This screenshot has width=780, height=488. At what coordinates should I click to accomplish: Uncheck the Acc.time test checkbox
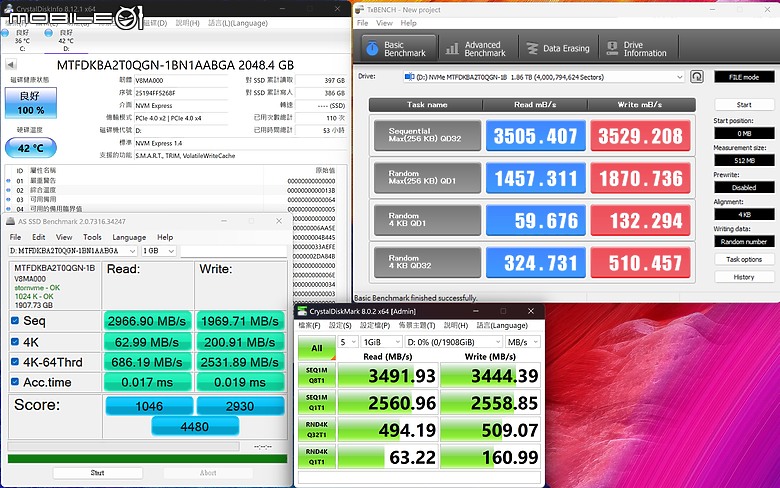click(15, 382)
